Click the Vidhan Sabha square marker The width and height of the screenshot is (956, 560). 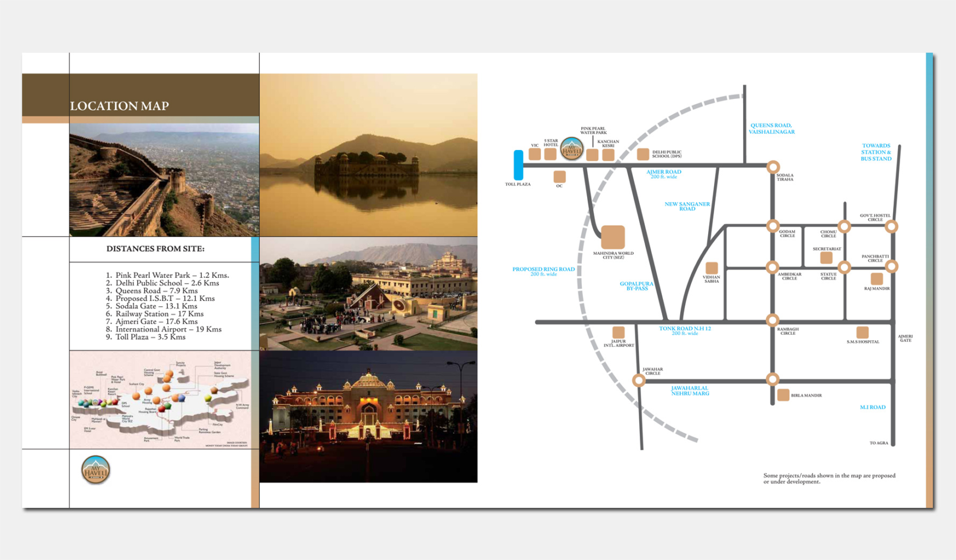(712, 268)
